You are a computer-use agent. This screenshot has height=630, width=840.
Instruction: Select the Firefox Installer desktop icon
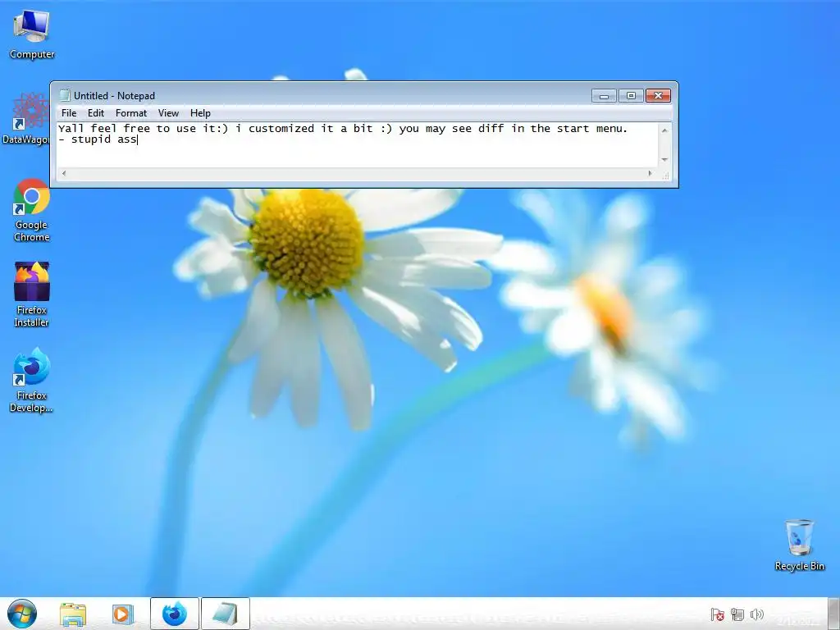point(32,294)
